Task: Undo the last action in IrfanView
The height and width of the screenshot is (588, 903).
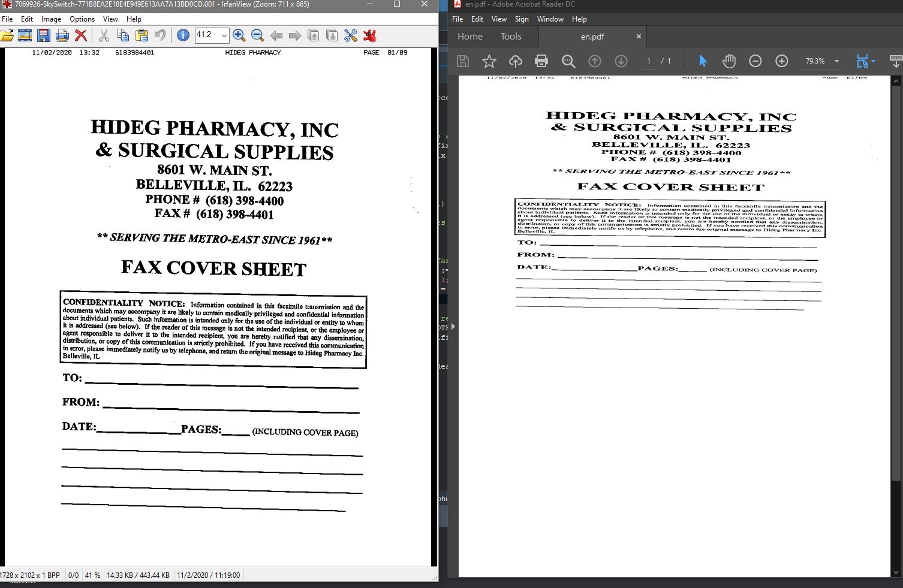Action: click(160, 35)
